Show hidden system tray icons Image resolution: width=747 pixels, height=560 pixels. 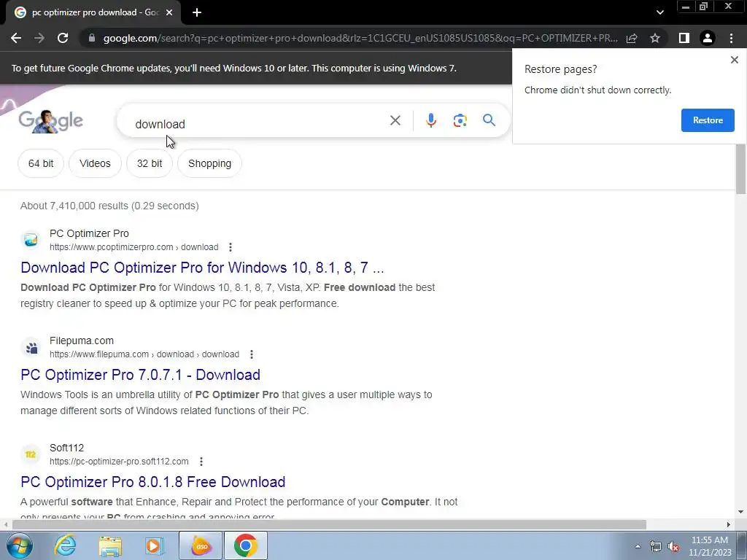click(x=638, y=546)
